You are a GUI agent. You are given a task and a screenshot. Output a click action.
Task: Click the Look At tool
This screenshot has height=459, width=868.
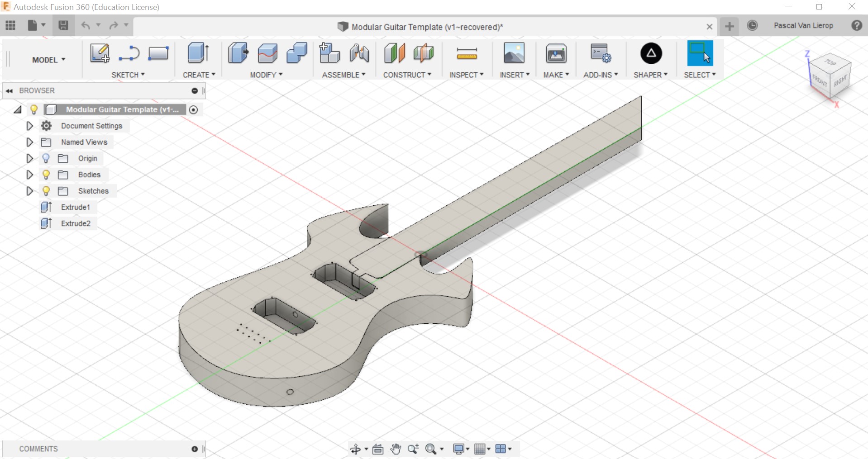point(378,449)
